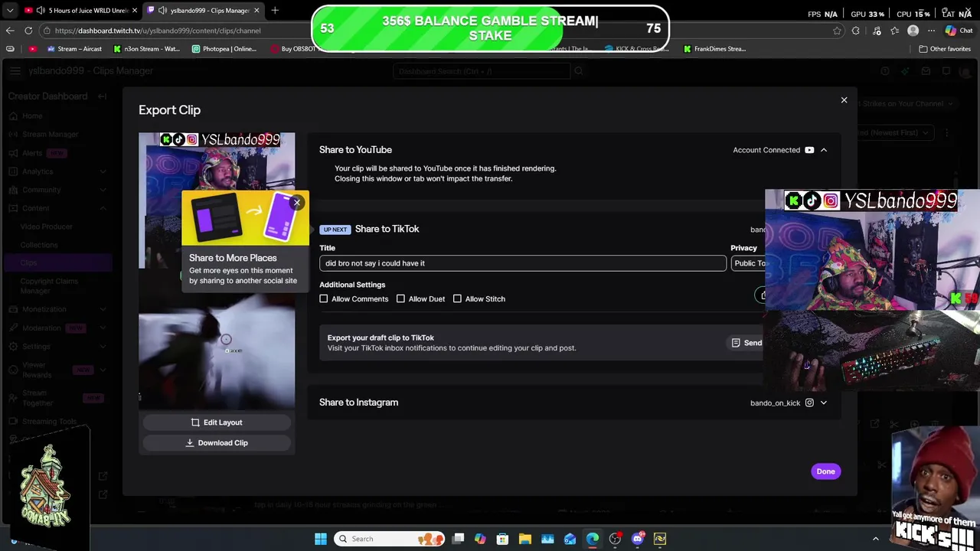Image resolution: width=980 pixels, height=551 pixels.
Task: Open the YouTube bookmark icon in favorites bar
Action: tap(32, 49)
